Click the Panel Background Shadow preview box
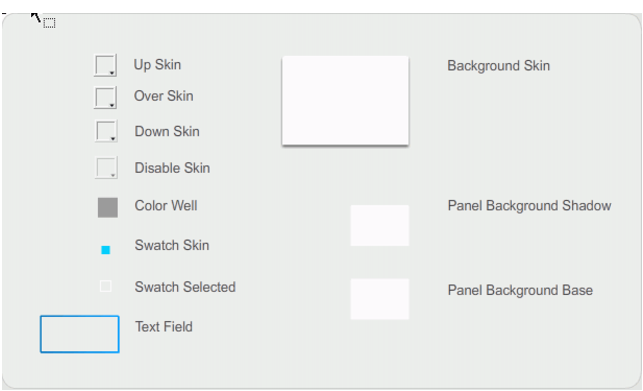The height and width of the screenshot is (391, 643). click(380, 226)
